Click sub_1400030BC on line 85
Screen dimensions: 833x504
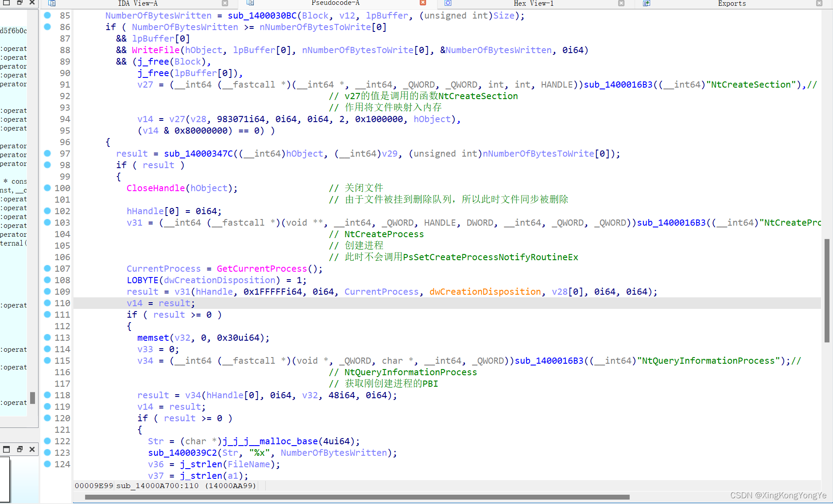tap(262, 15)
